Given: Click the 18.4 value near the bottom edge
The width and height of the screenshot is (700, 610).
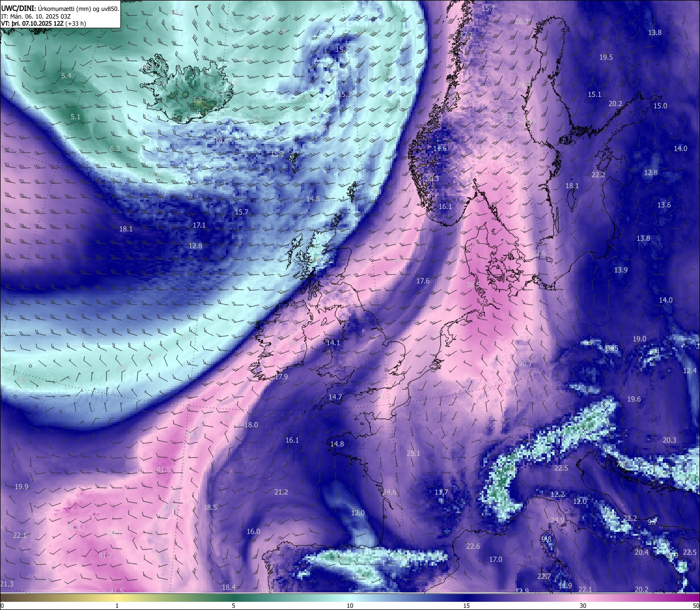Looking at the screenshot, I should [229, 587].
